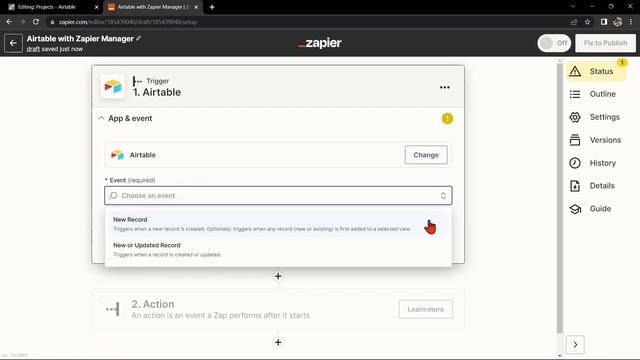The width and height of the screenshot is (640, 360).
Task: Click the History clock icon
Action: (575, 163)
